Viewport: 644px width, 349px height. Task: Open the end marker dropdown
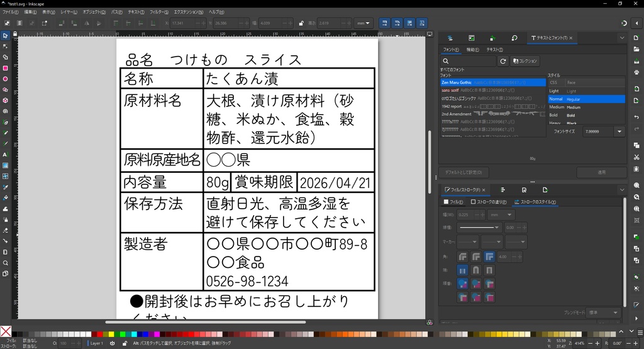(516, 242)
